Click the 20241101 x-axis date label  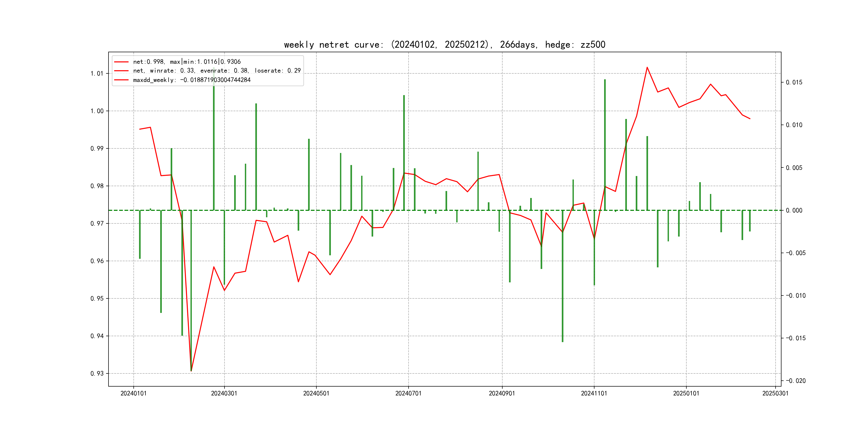coord(594,394)
